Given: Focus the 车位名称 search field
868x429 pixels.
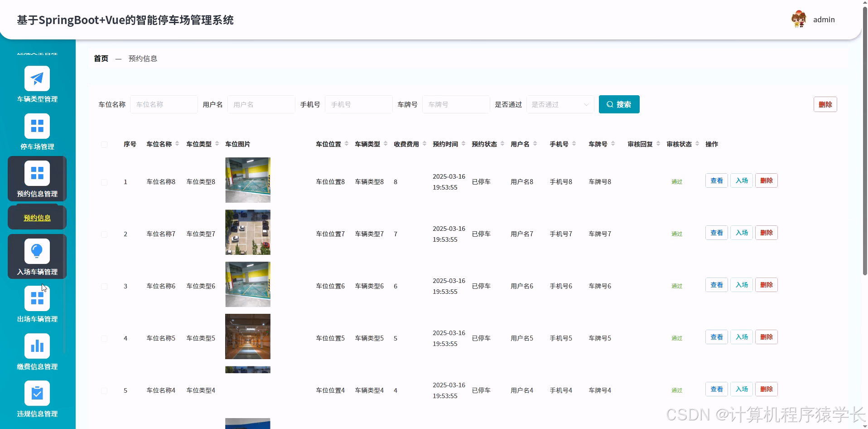Looking at the screenshot, I should click(164, 104).
